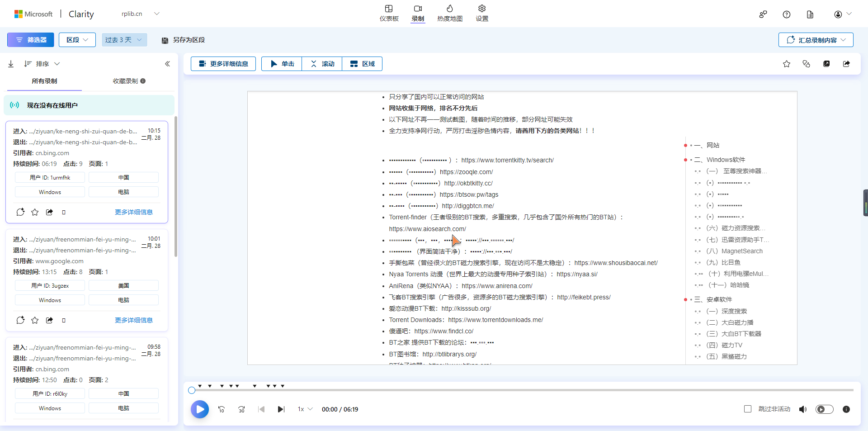Open the 热度地图 section from top navigation
This screenshot has width=868, height=431.
(450, 13)
